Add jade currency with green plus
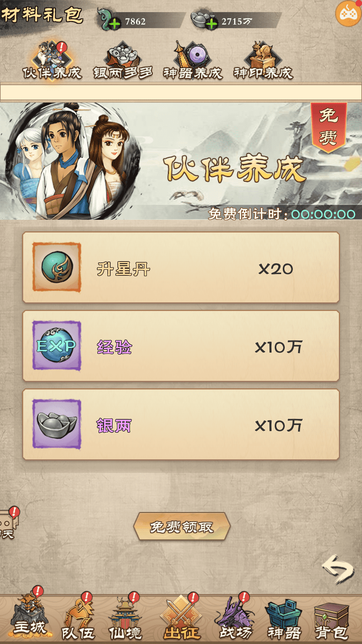This screenshot has height=644, width=362. pyautogui.click(x=115, y=24)
